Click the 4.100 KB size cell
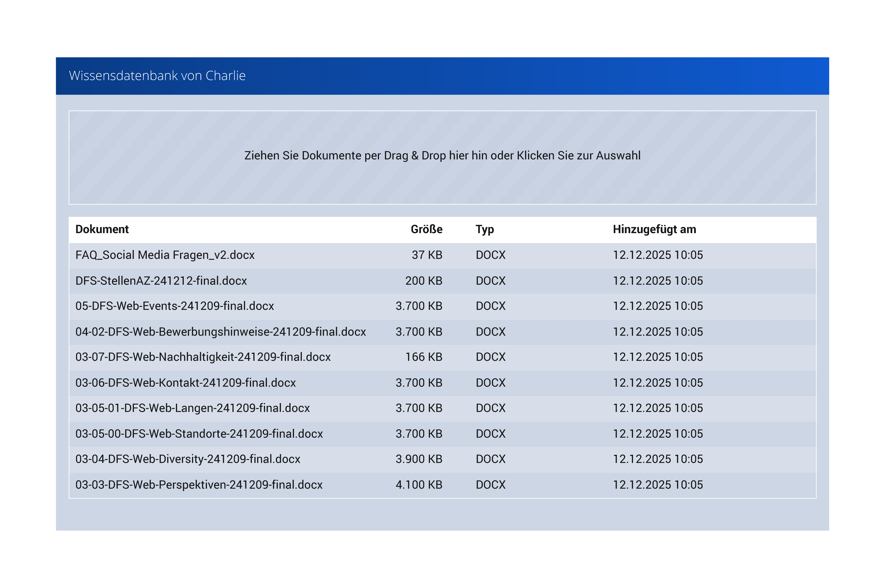882x588 pixels. click(418, 485)
